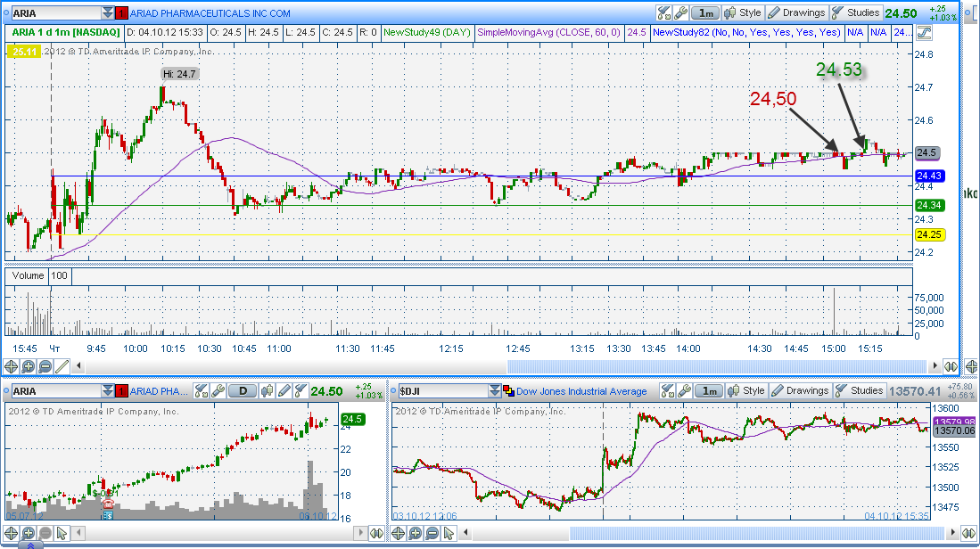Click left scroll arrow under daily ARIA chart
Image resolution: width=980 pixels, height=549 pixels.
point(78,533)
